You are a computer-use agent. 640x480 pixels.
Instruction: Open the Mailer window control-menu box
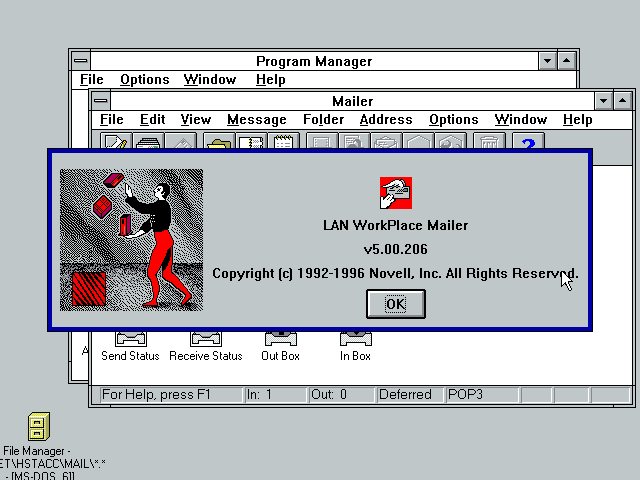point(100,101)
